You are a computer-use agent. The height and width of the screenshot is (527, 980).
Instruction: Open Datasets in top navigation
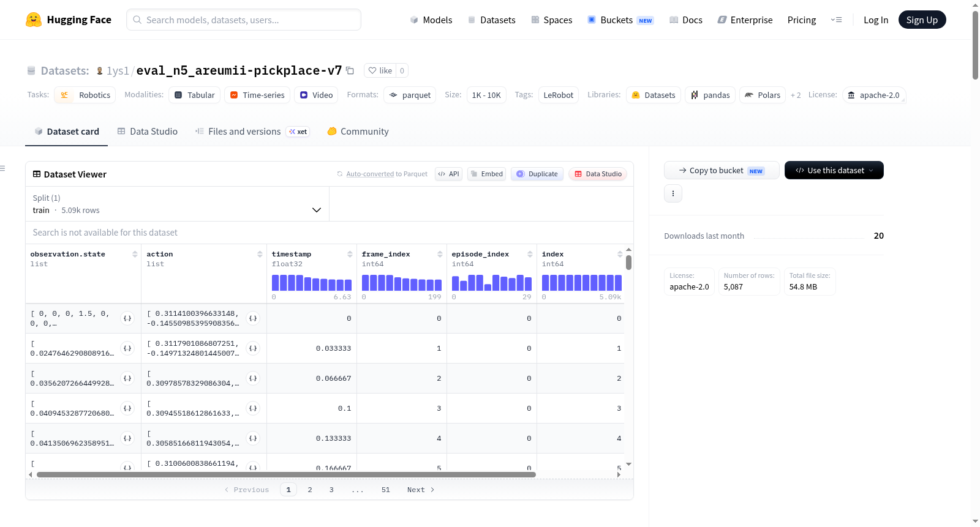491,20
